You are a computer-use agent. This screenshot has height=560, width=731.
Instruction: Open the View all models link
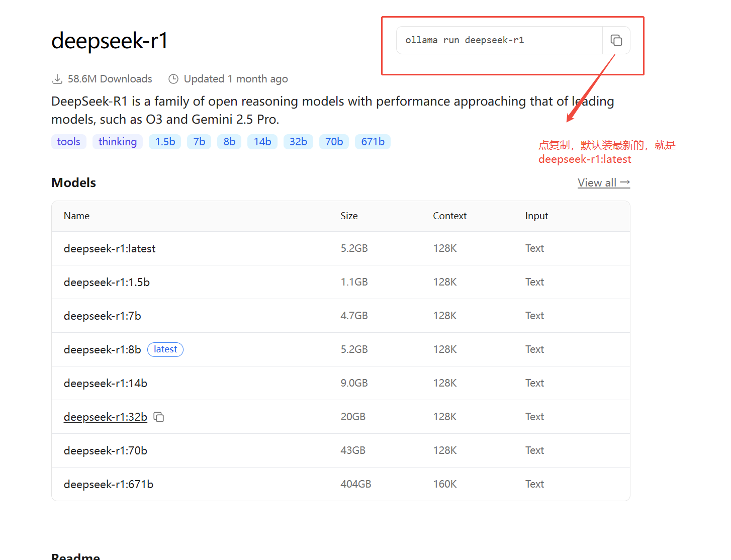coord(604,182)
